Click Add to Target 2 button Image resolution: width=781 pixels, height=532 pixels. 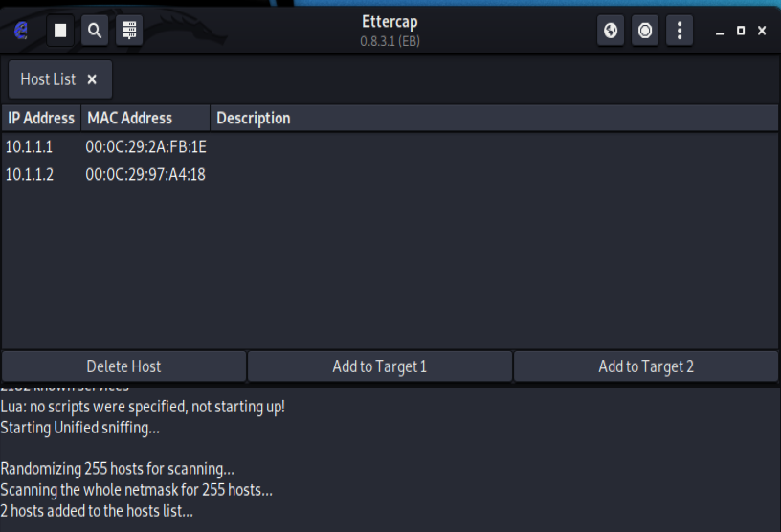[645, 366]
